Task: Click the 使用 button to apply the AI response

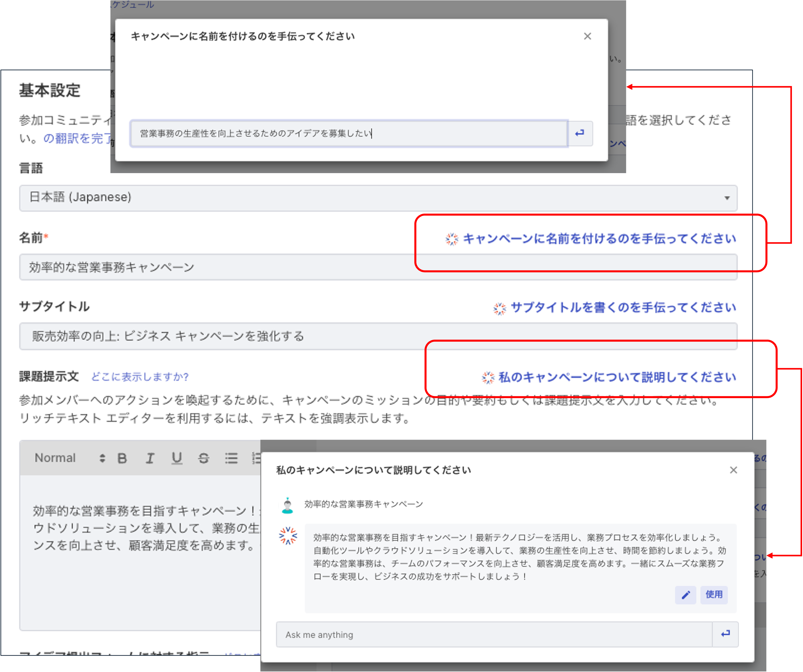Action: [714, 595]
